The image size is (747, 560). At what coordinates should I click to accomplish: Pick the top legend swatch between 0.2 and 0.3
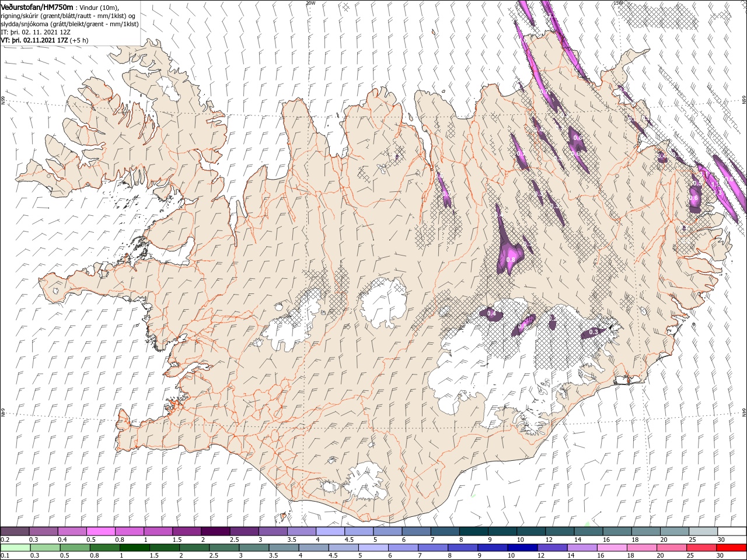tap(15, 531)
